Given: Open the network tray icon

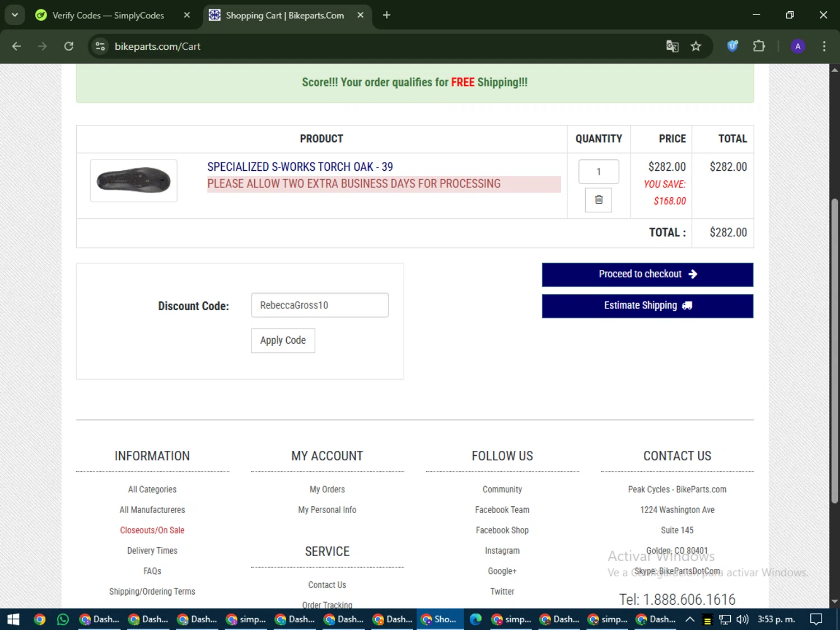Looking at the screenshot, I should (x=725, y=619).
